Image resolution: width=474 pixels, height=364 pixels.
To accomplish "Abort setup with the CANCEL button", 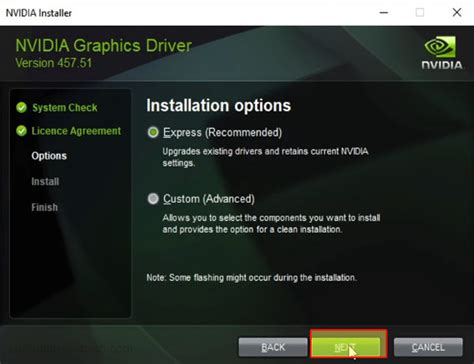I will point(428,347).
